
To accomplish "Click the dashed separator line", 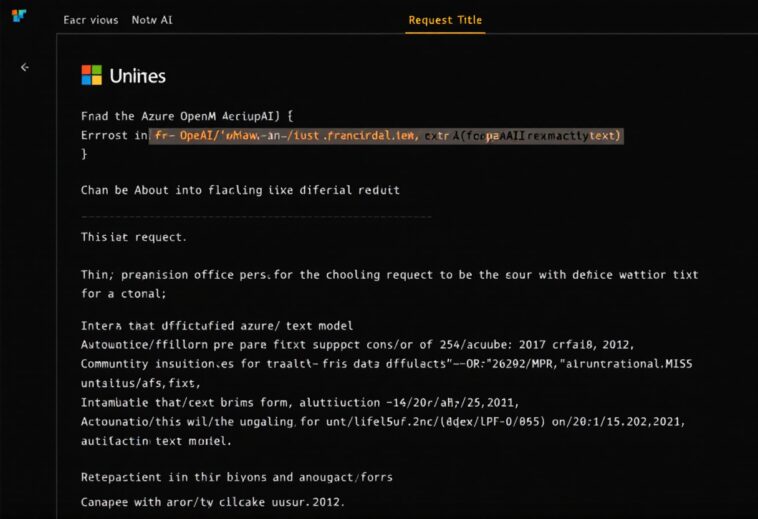I will (256, 216).
